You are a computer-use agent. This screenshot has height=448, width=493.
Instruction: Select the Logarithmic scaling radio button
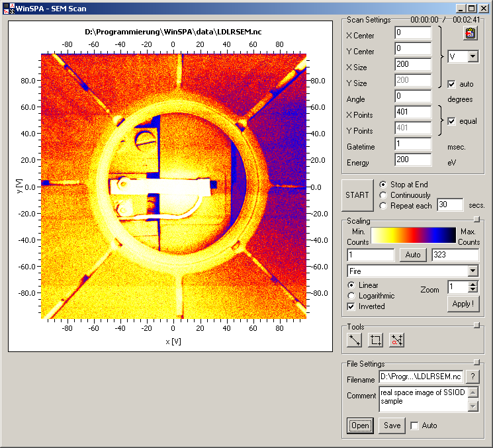pos(351,296)
